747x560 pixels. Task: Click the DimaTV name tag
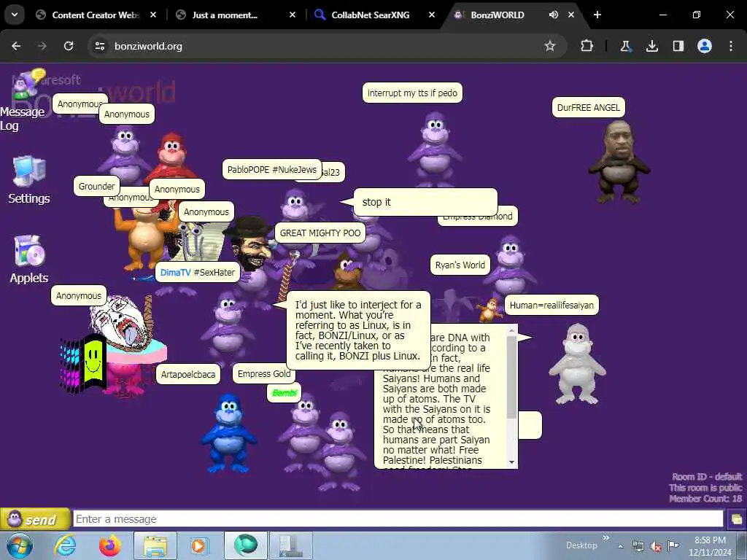tap(197, 273)
